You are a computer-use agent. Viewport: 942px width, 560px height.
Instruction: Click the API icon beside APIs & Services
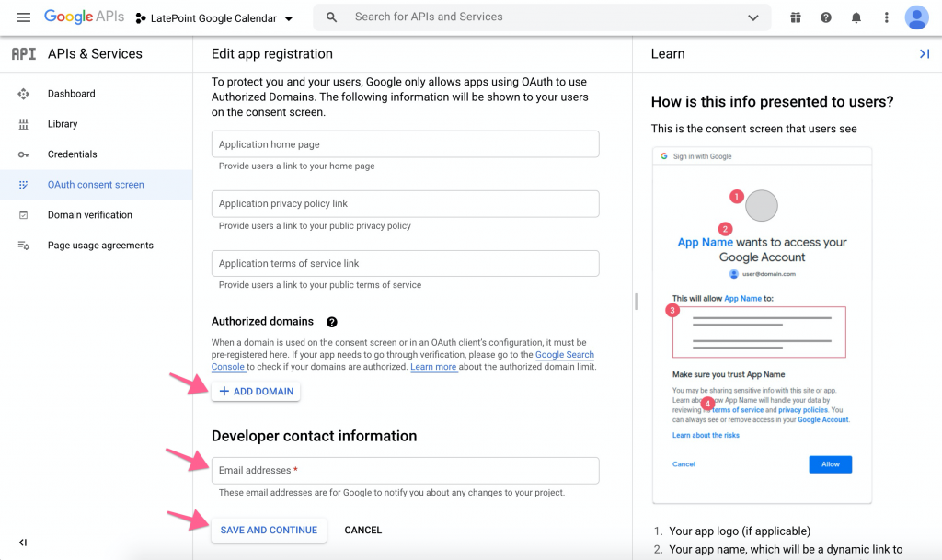(x=23, y=54)
